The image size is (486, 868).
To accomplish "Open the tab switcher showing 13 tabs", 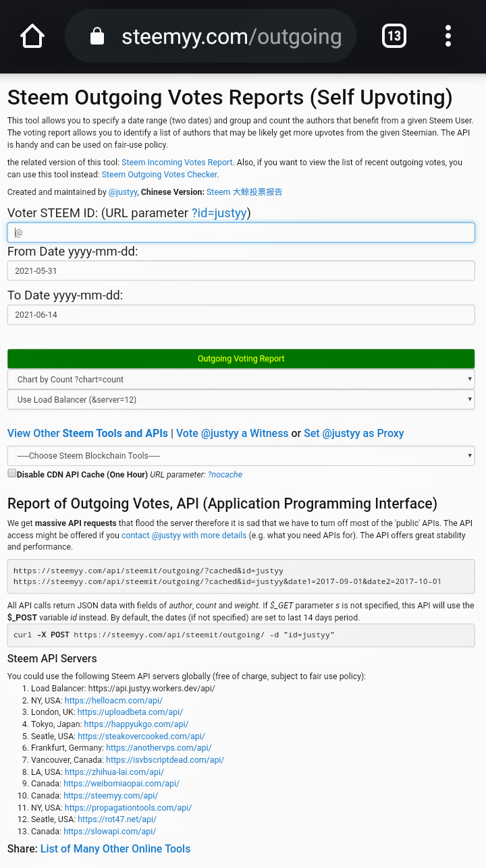I will (x=394, y=36).
